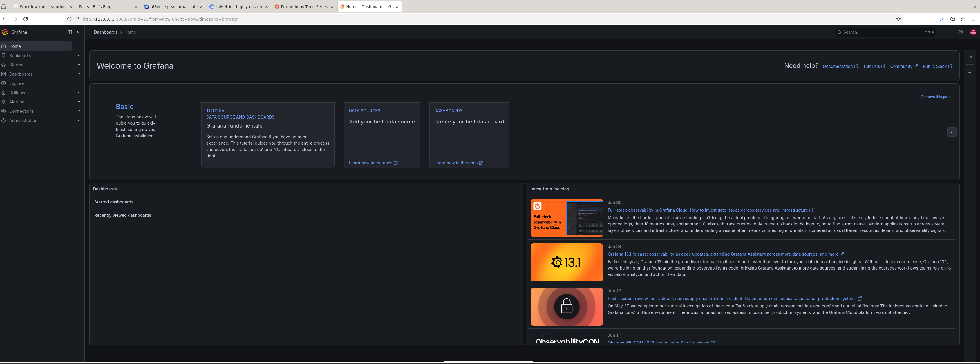Close the Home - Dashboards browser tab
This screenshot has width=980, height=364.
397,7
